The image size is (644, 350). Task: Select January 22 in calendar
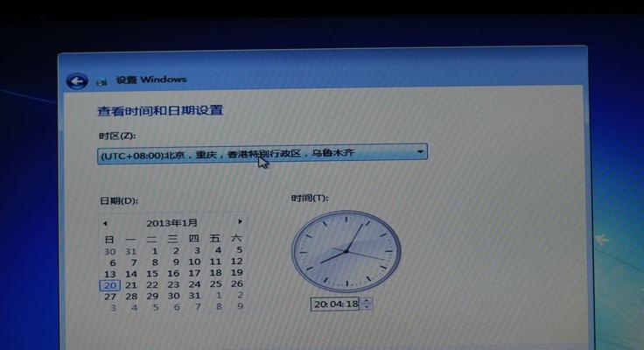[152, 285]
